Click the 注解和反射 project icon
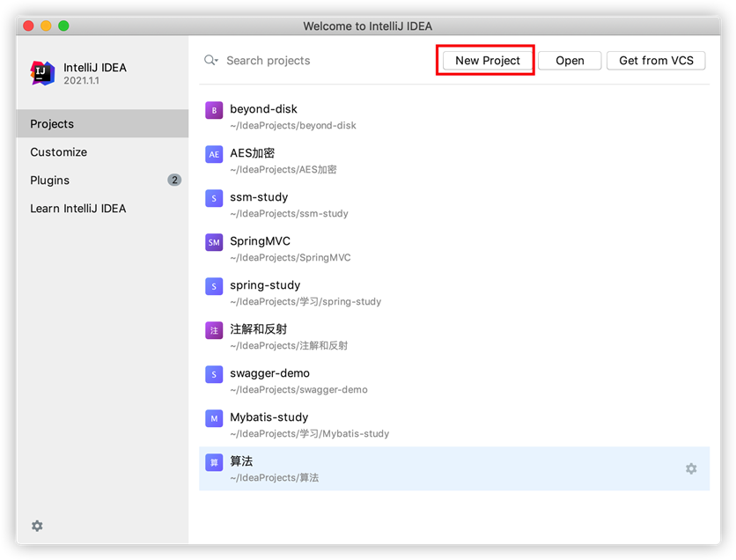The image size is (736, 560). (x=214, y=330)
